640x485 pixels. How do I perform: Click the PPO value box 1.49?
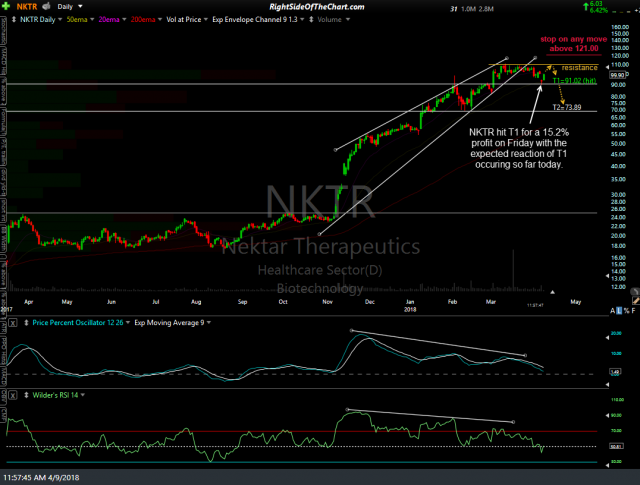(615, 372)
